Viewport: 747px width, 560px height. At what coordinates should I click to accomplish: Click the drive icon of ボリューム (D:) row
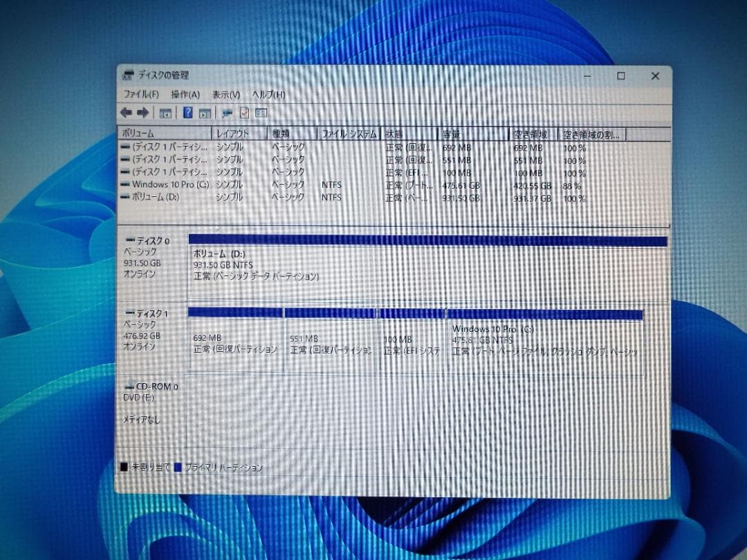click(125, 196)
